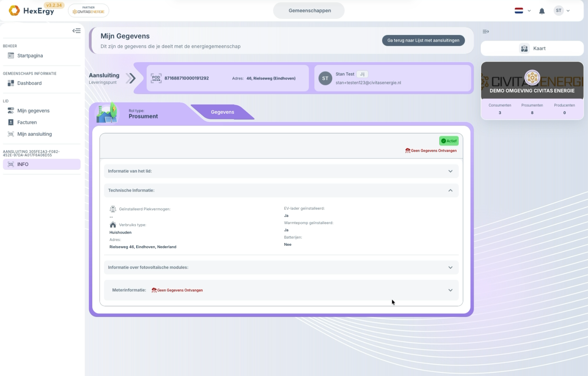Open the notifications bell
This screenshot has height=376, width=588.
[x=542, y=11]
